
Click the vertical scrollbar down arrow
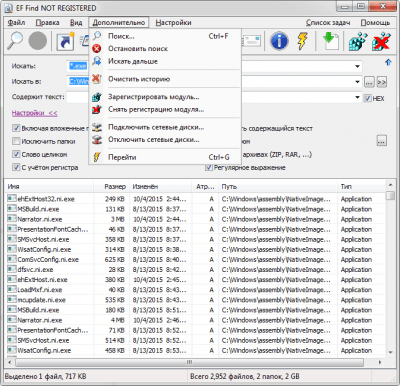click(391, 352)
